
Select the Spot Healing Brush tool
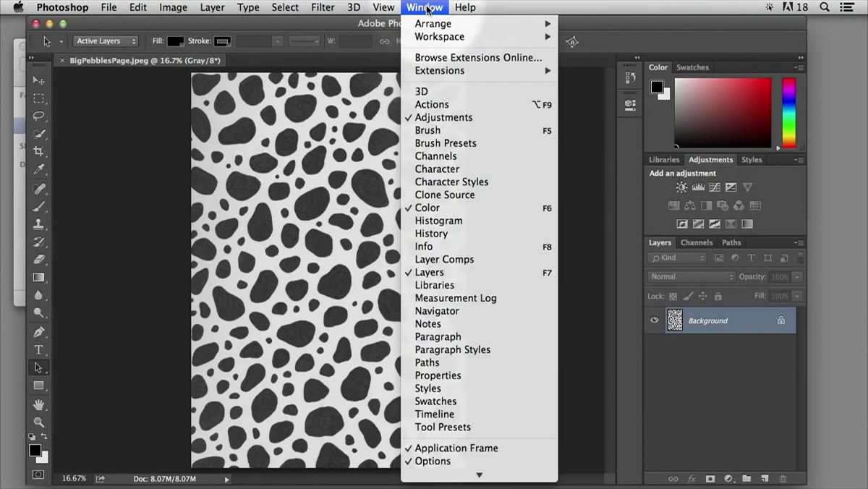coord(39,189)
